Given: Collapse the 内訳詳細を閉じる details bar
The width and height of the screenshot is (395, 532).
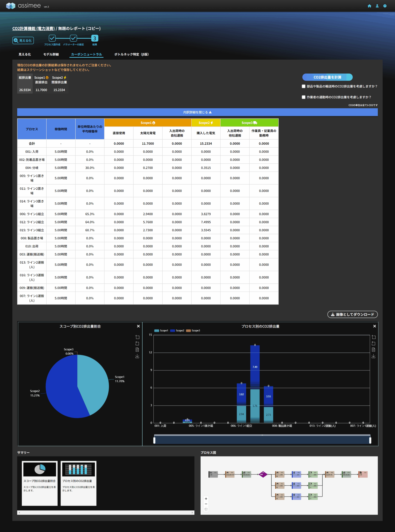Looking at the screenshot, I should pos(197,112).
